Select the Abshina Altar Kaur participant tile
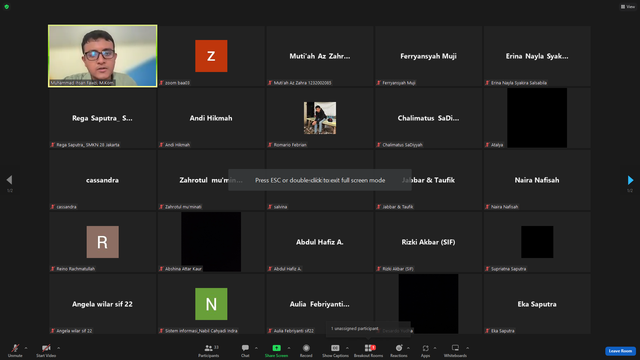The width and height of the screenshot is (640, 360). coord(211,242)
